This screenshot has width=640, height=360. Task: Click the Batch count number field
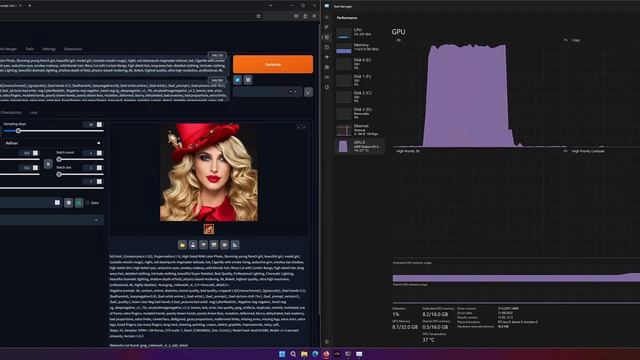(93, 153)
